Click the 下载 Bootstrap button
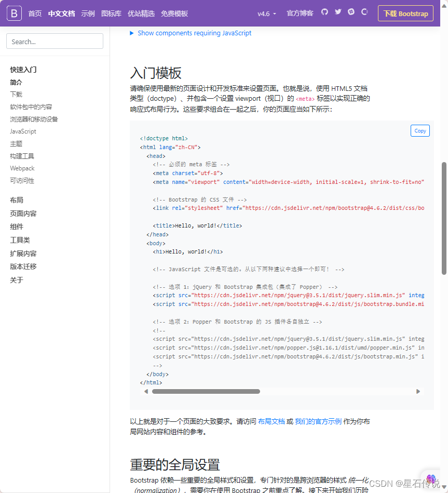The image size is (448, 493). pyautogui.click(x=405, y=14)
